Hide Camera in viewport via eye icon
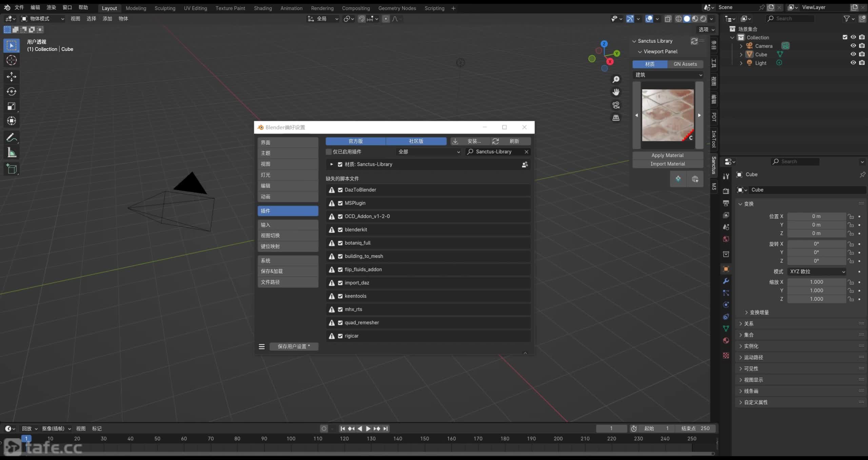Screen dimensions: 868x460 (853, 46)
